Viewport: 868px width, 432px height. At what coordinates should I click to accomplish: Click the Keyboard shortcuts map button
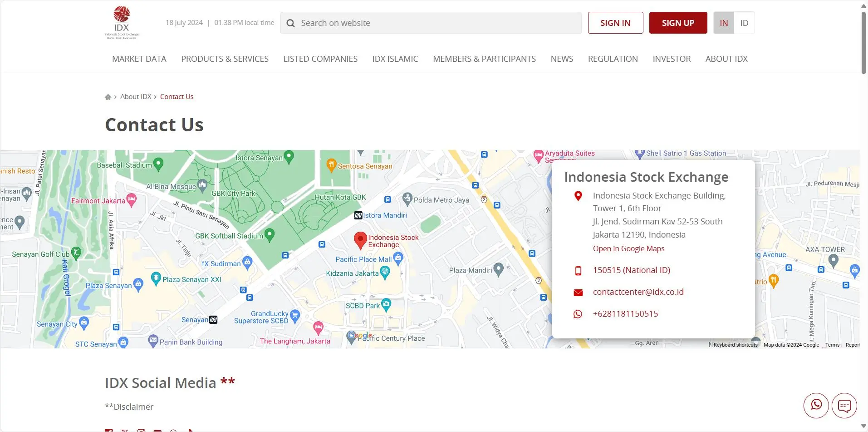(x=736, y=345)
